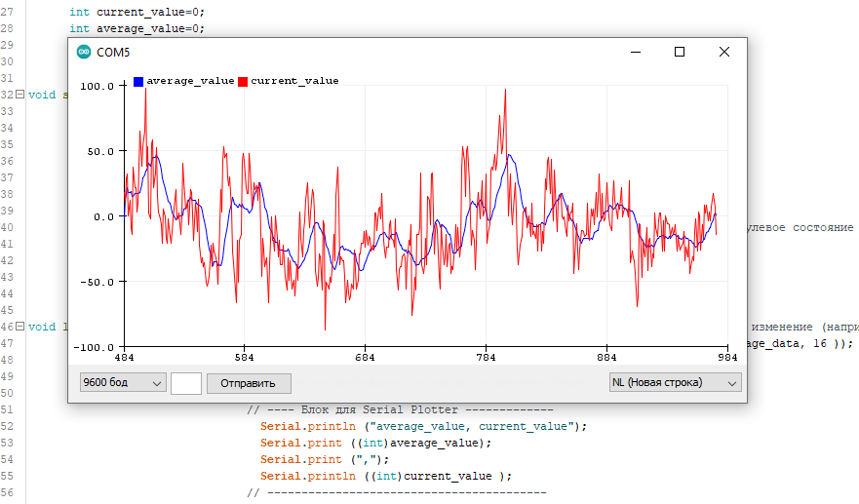The height and width of the screenshot is (504, 859).
Task: Click line number 27 in the editor gutter
Action: click(x=7, y=12)
